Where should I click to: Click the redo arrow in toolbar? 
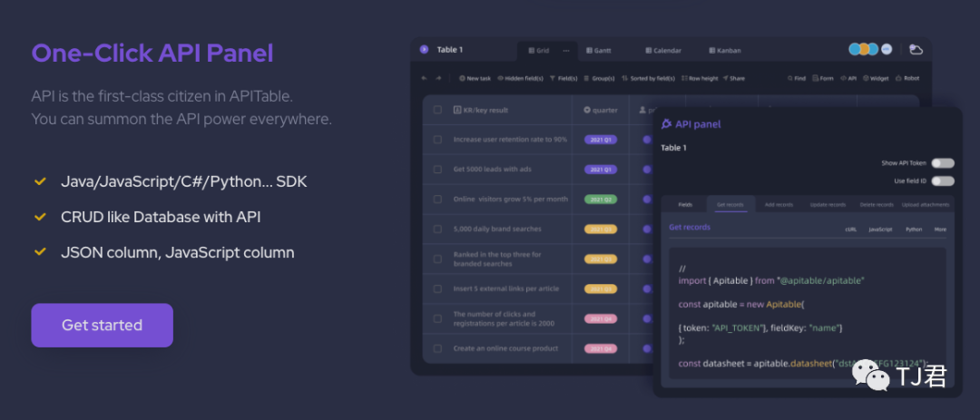click(x=438, y=79)
